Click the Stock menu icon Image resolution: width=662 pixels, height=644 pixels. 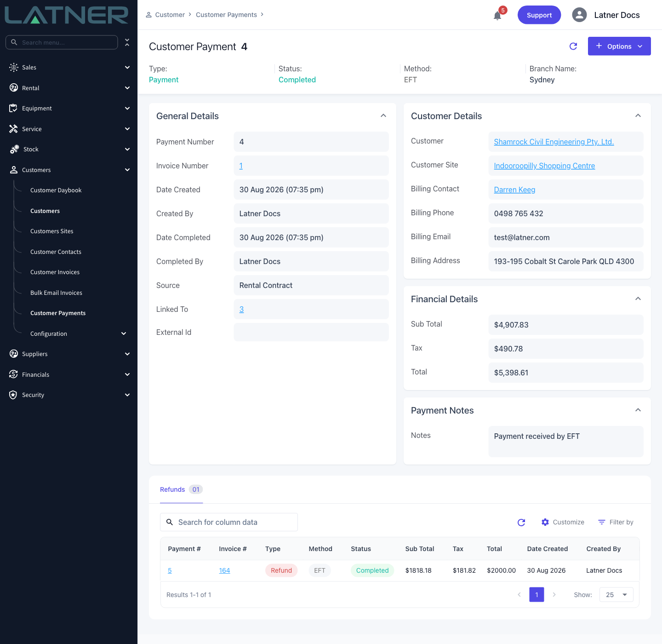click(x=14, y=149)
